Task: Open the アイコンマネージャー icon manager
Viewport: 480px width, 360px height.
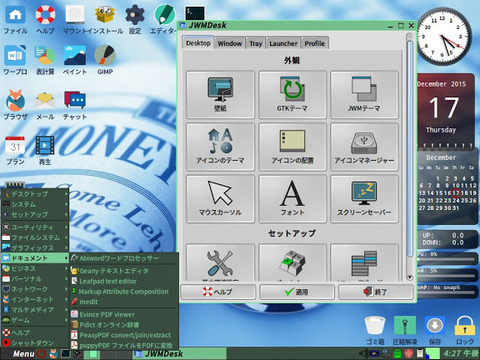Action: coord(364,147)
